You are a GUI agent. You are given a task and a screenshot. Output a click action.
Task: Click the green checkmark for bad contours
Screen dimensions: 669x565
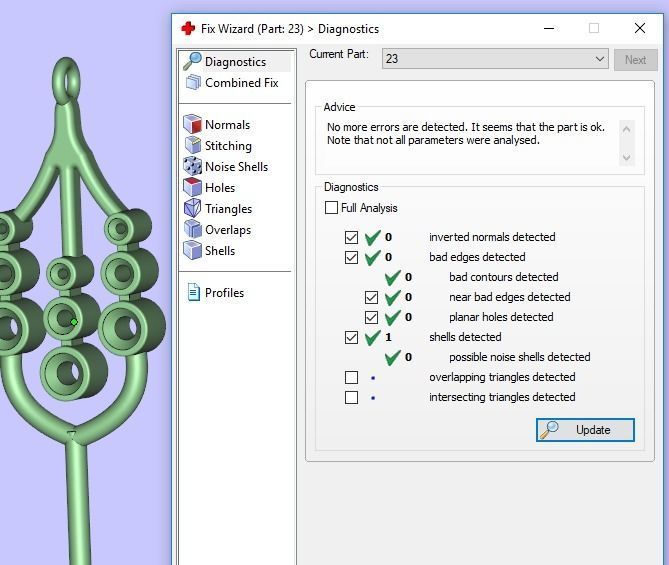393,277
